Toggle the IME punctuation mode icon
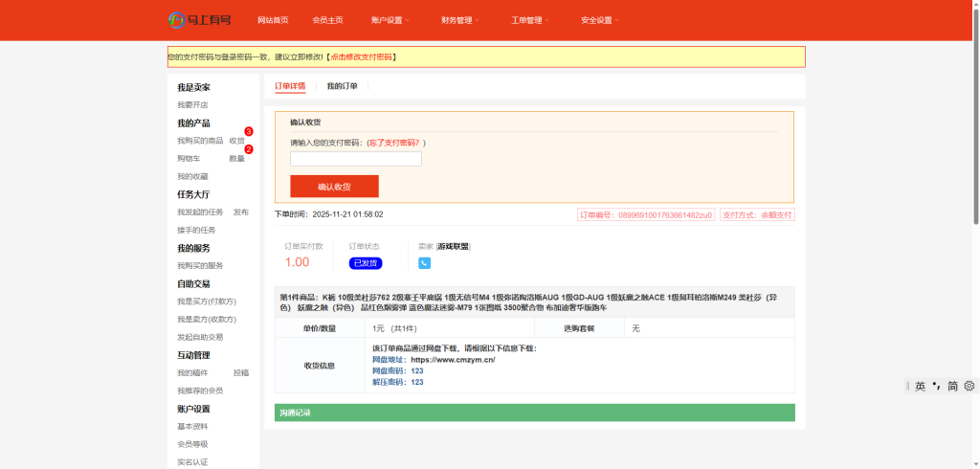The width and height of the screenshot is (980, 469). click(937, 386)
